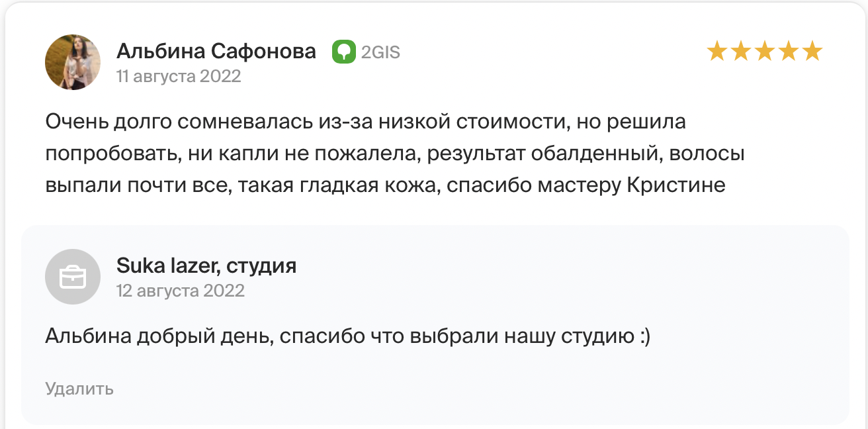
Task: Click the green 2GIS logo icon
Action: tap(344, 52)
